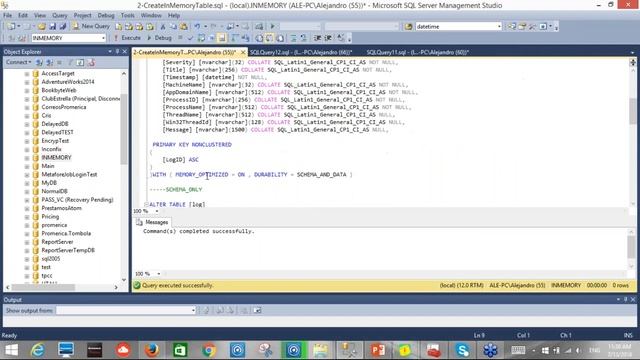Open the Tools menu

pos(127,15)
